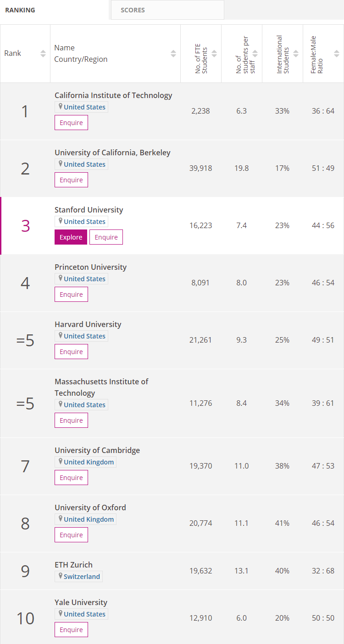Click location pin icon for ETH Zurich
The image size is (344, 644).
point(61,576)
